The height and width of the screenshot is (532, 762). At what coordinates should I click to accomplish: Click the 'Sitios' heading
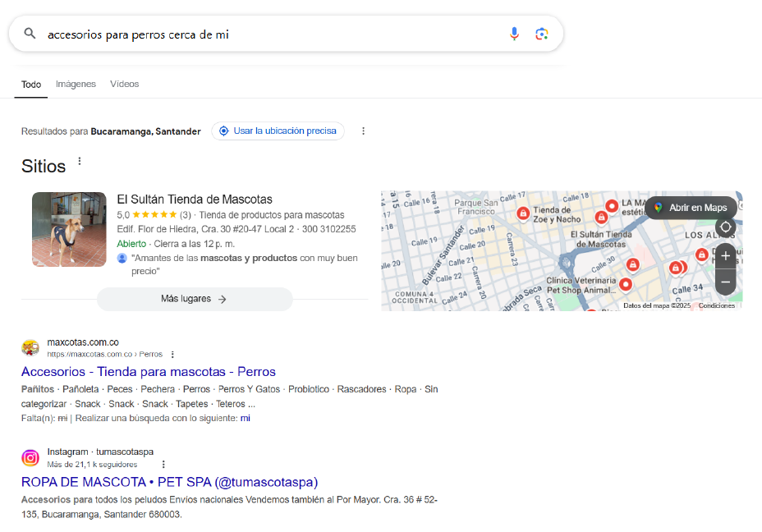pos(44,166)
